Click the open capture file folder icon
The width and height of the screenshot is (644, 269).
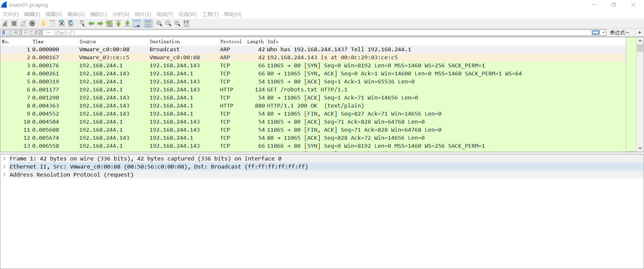point(43,23)
